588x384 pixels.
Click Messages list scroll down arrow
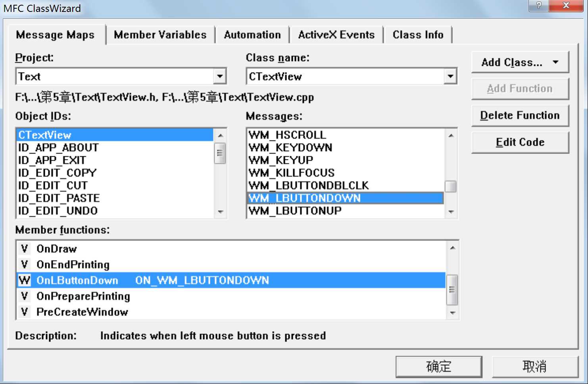pos(451,212)
